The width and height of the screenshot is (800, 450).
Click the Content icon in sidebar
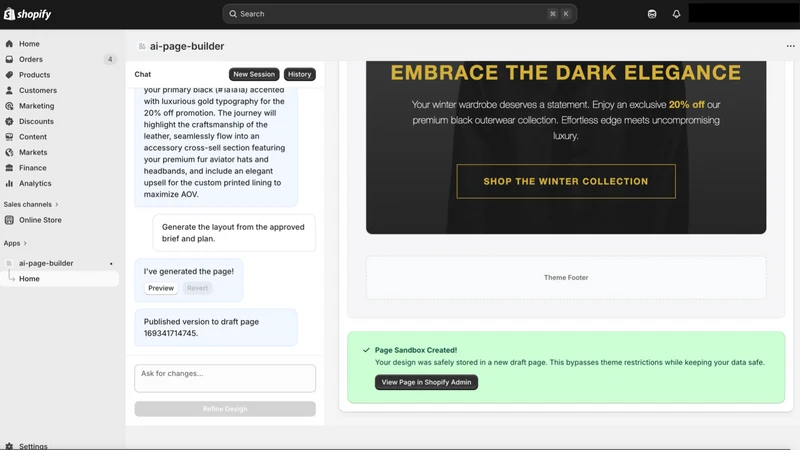tap(9, 137)
